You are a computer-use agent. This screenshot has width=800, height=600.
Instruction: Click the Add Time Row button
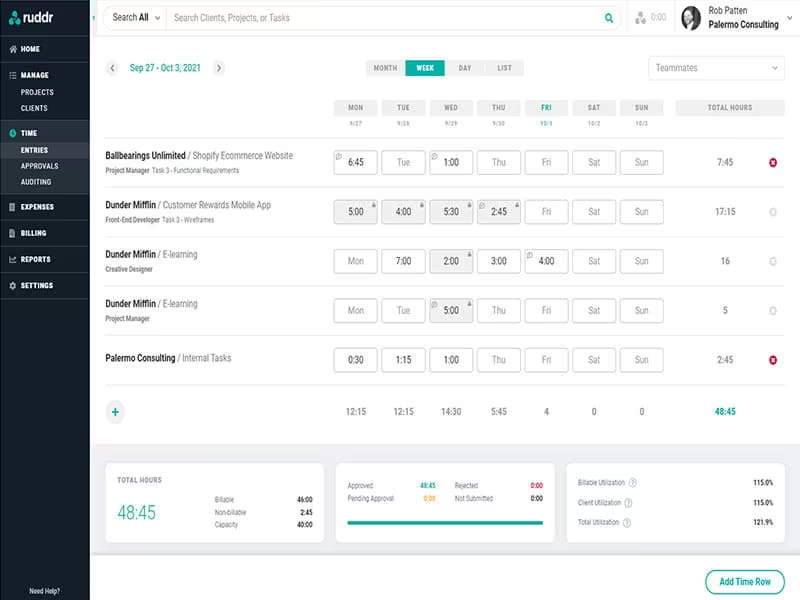(x=744, y=582)
